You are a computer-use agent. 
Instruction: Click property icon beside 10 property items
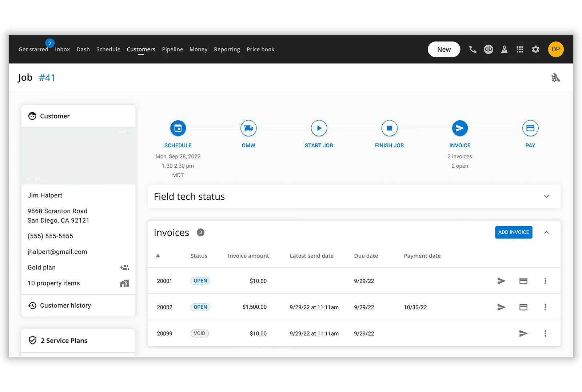(x=124, y=283)
